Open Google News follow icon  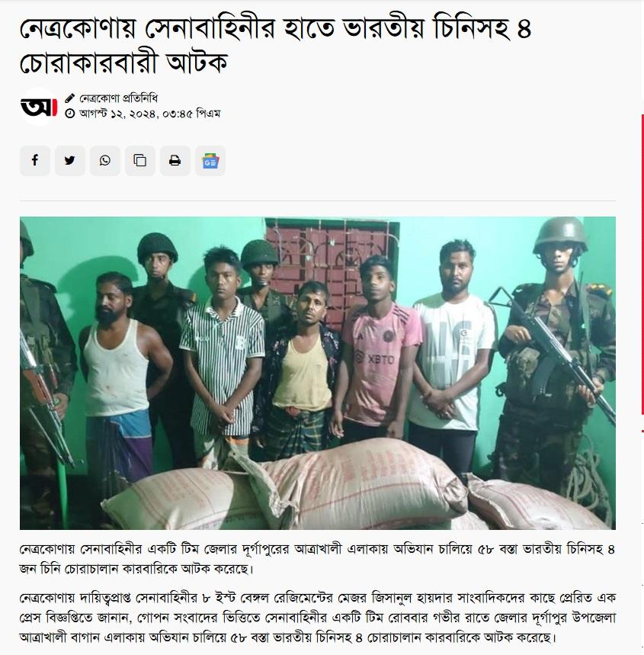point(210,160)
